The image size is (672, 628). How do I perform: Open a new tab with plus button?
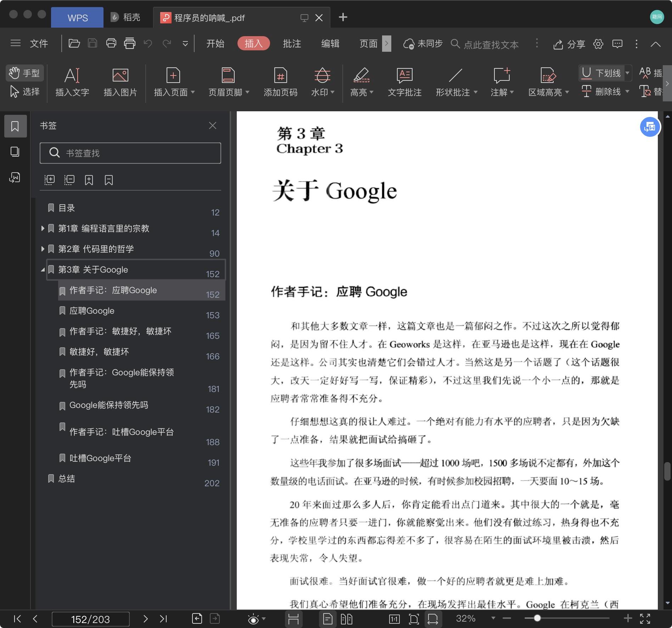343,17
